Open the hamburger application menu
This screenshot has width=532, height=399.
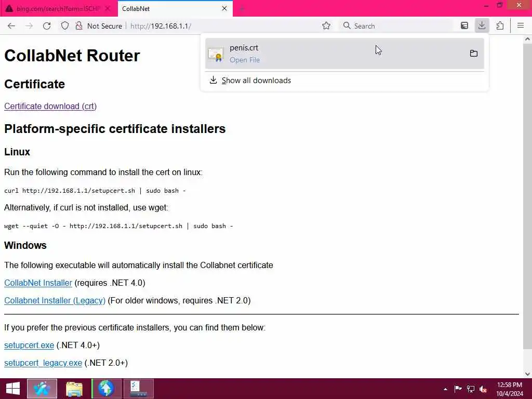(x=521, y=26)
